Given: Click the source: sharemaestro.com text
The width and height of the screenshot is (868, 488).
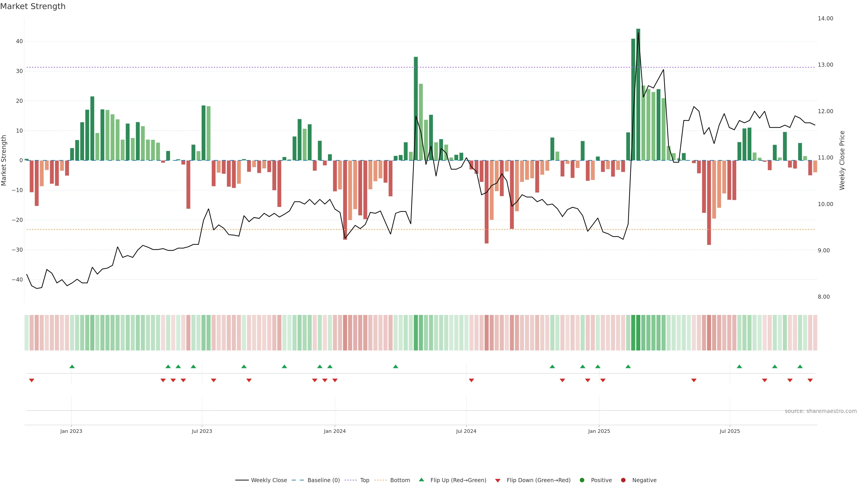Looking at the screenshot, I should coord(821,411).
